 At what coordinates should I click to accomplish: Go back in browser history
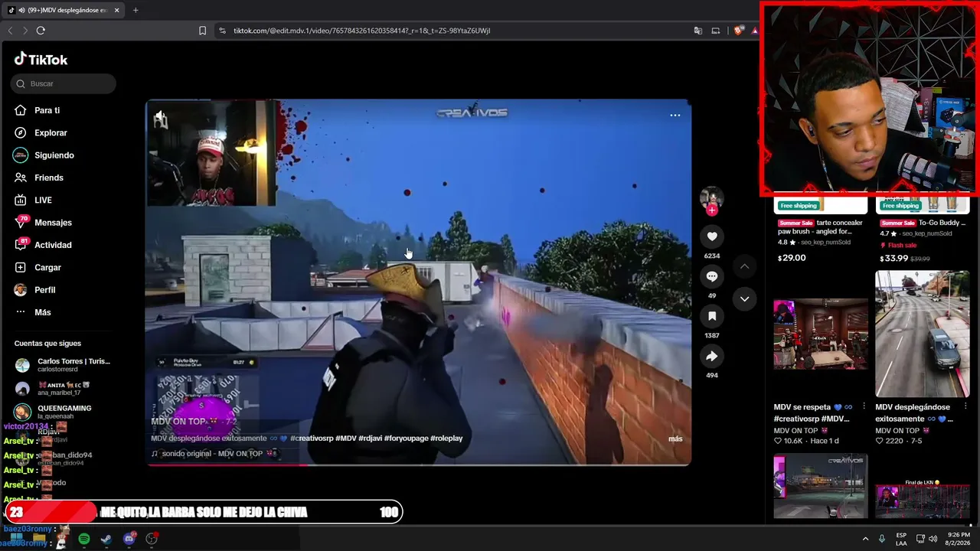pyautogui.click(x=10, y=31)
